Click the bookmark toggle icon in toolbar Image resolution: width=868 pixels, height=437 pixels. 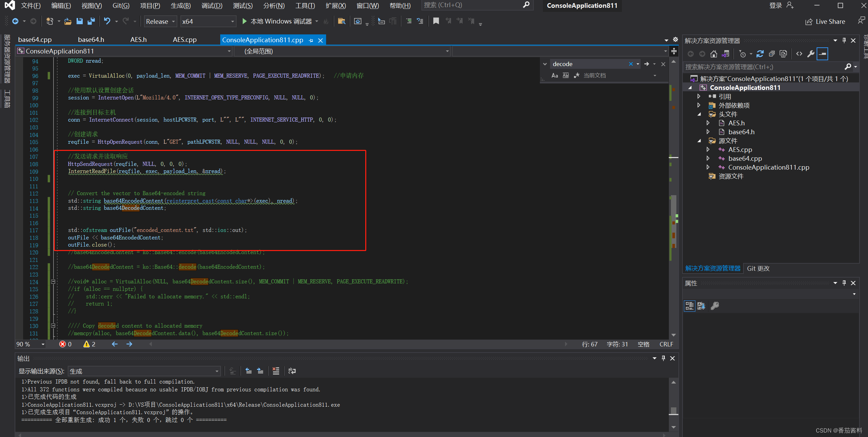coord(436,21)
